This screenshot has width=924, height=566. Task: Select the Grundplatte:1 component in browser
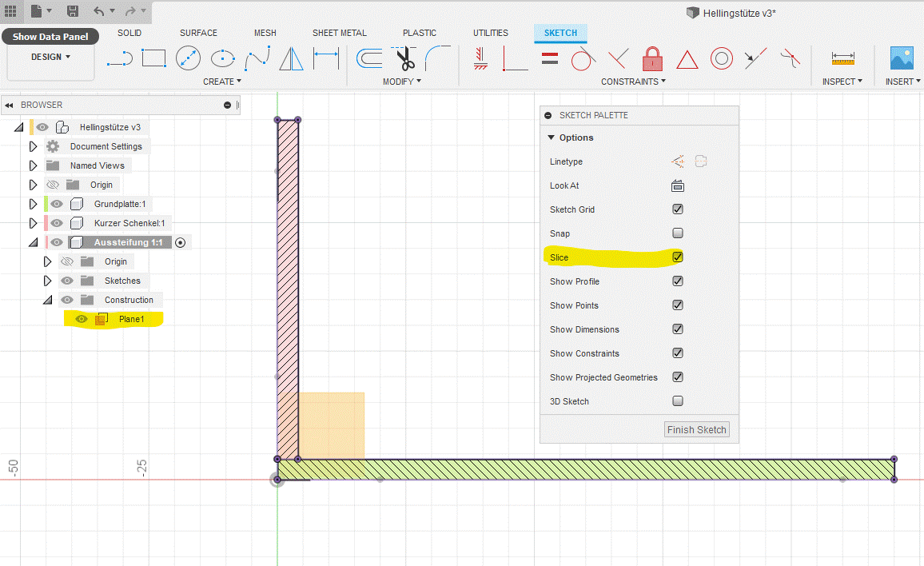click(119, 204)
